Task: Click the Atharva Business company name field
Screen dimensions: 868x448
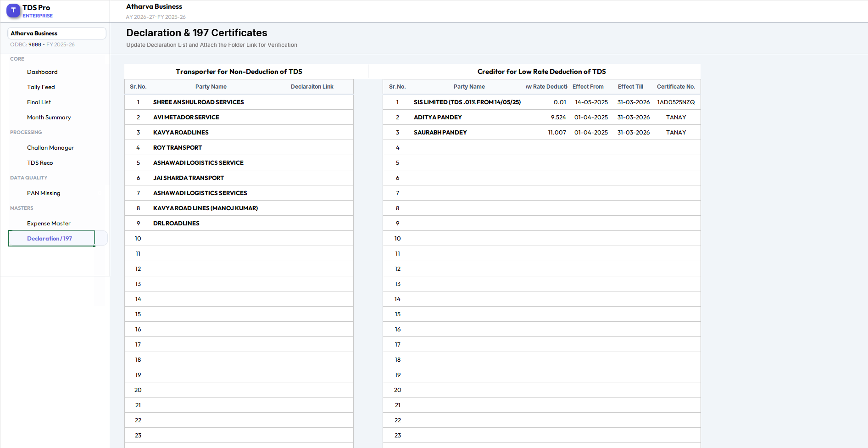Action: [57, 33]
